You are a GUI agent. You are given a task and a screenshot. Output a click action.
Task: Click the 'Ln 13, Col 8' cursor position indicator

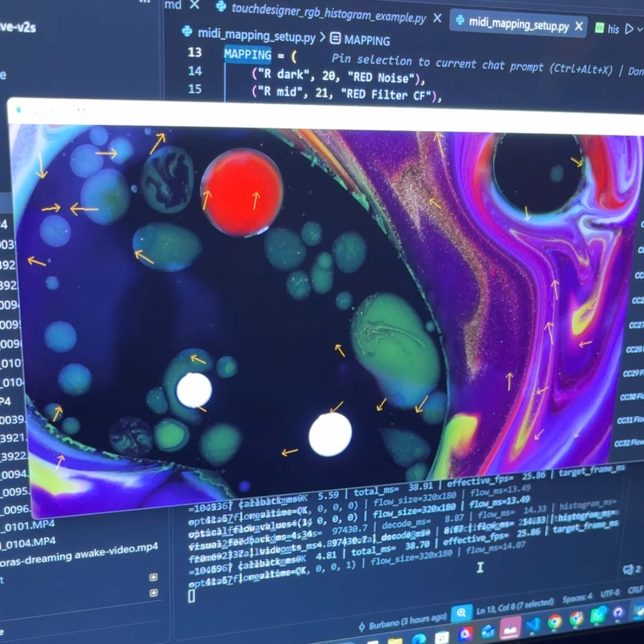pos(515,607)
